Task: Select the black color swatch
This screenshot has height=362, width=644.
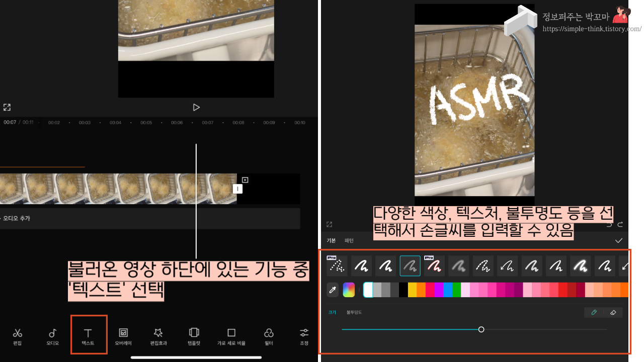Action: [x=404, y=290]
